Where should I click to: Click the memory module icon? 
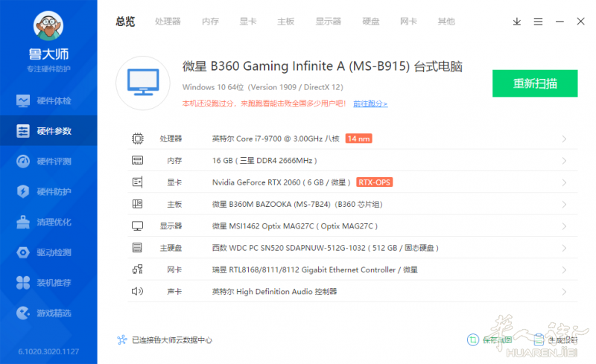pos(138,160)
